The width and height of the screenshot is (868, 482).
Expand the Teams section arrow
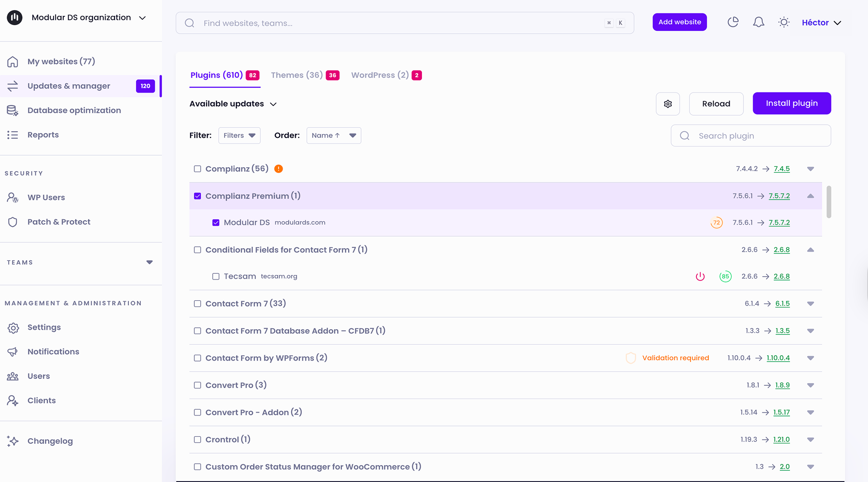click(x=149, y=263)
